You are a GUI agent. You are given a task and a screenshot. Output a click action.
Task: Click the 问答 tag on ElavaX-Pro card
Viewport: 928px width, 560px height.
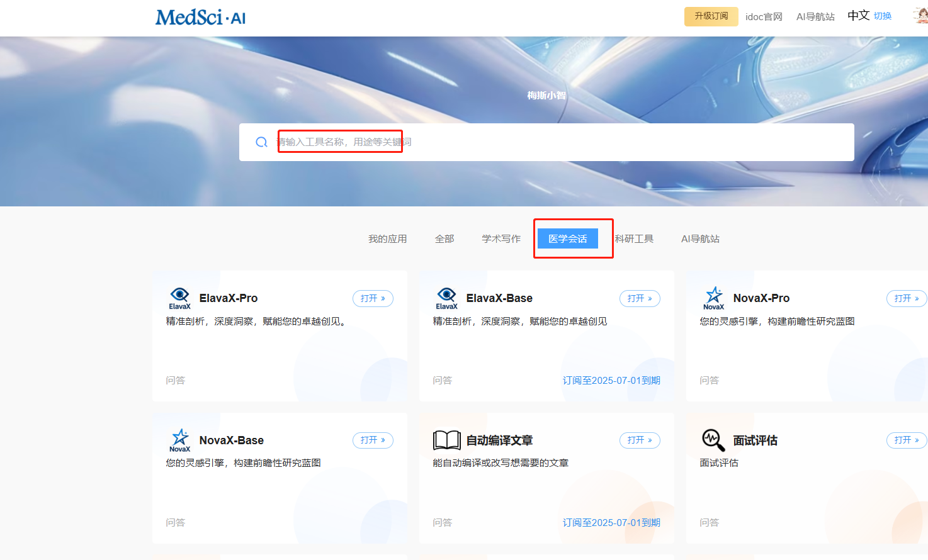pos(176,381)
